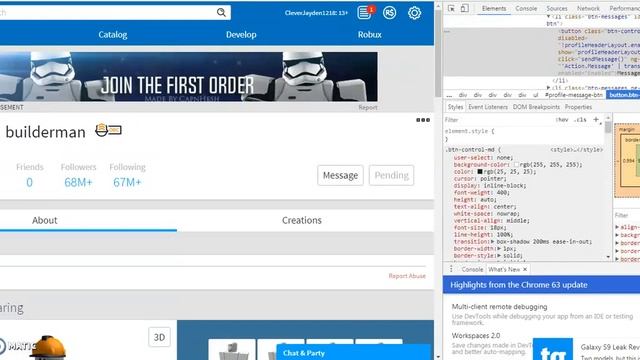Expand the transition property triangle

493,242
